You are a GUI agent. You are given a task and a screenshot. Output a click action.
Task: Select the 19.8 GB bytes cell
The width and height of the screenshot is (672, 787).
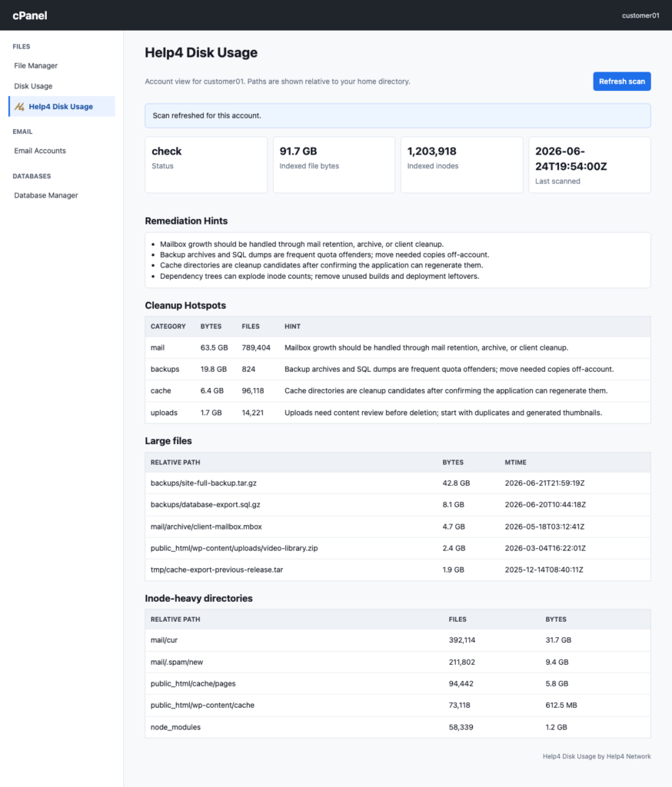pyautogui.click(x=214, y=369)
